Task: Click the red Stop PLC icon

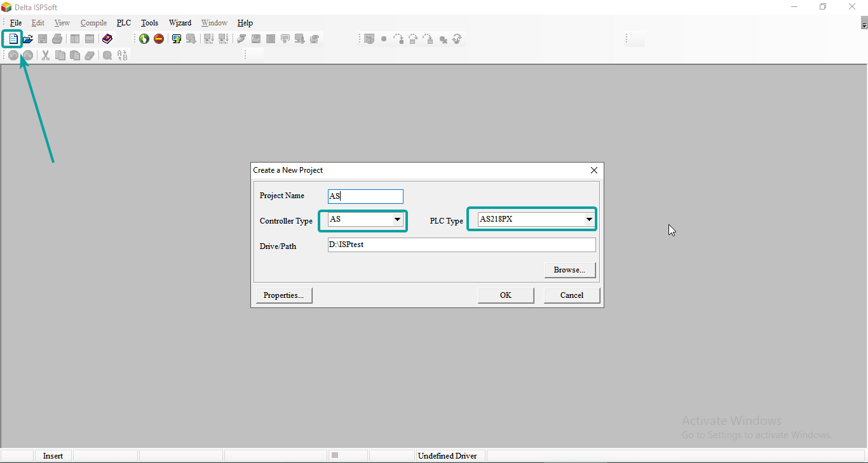Action: coord(159,39)
